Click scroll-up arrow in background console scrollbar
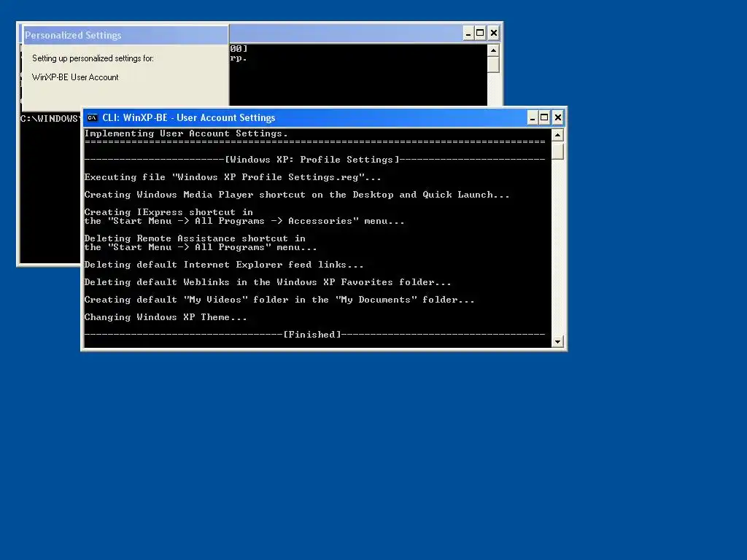The image size is (747, 560). click(494, 50)
